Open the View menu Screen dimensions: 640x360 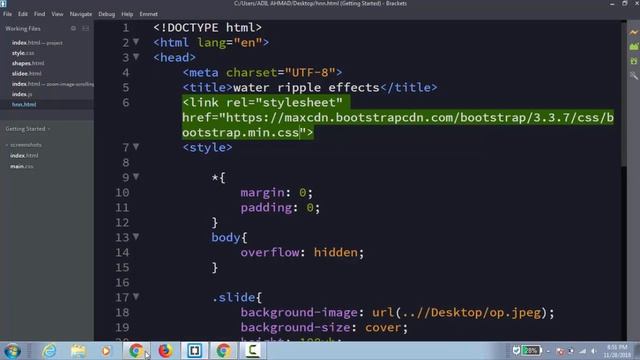pos(57,14)
